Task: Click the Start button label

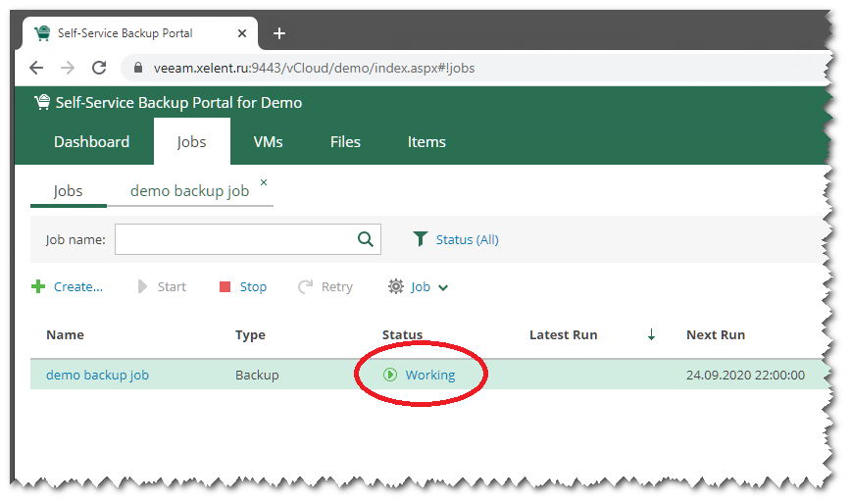Action: click(172, 286)
